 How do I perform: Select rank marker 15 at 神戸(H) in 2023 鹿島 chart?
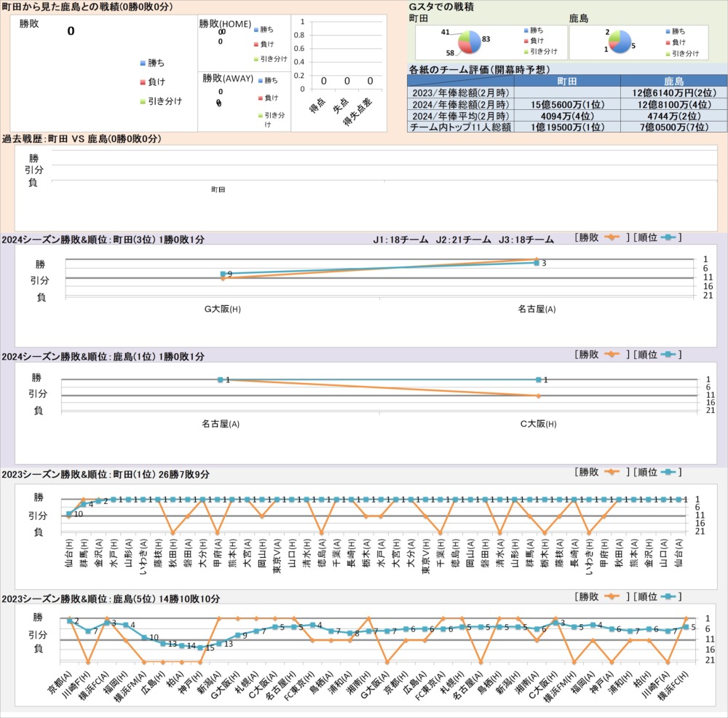(200, 647)
